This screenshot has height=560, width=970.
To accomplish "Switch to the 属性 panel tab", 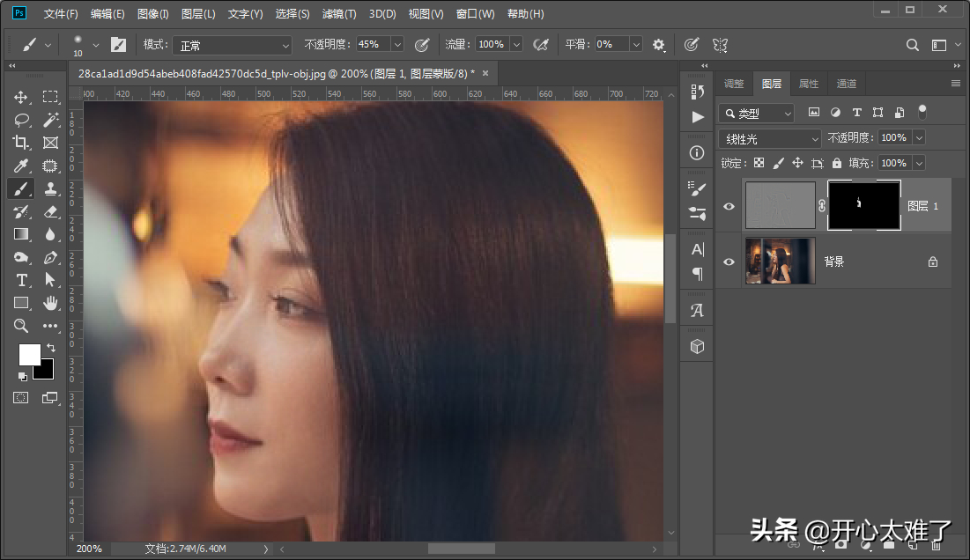I will [808, 84].
